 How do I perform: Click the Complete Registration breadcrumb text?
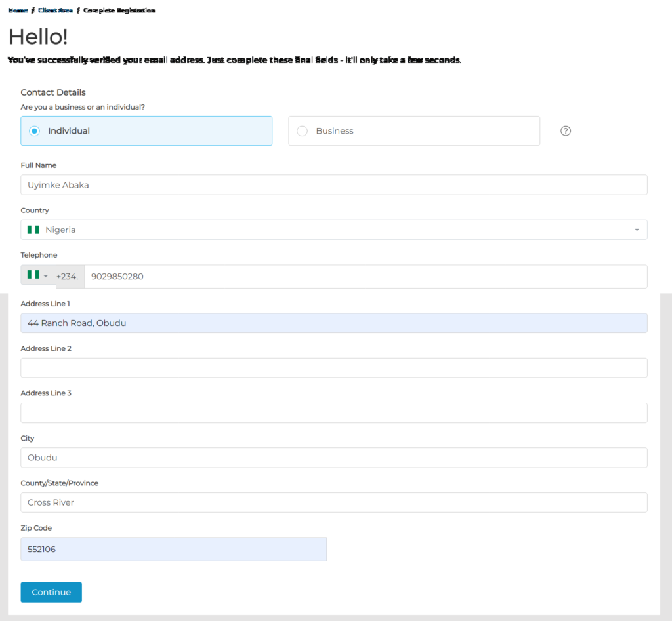pos(119,10)
